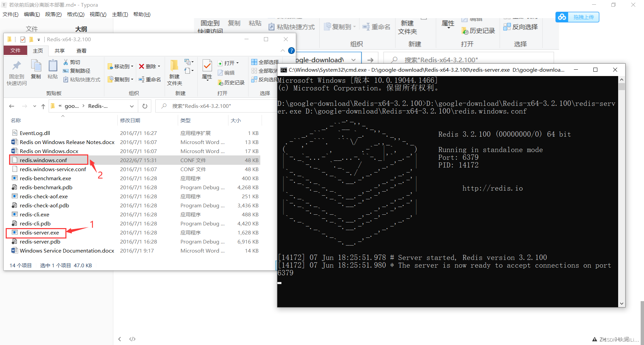The image size is (644, 345).
Task: Click Select All (全部选择) in Explorer ribbon
Action: [265, 62]
